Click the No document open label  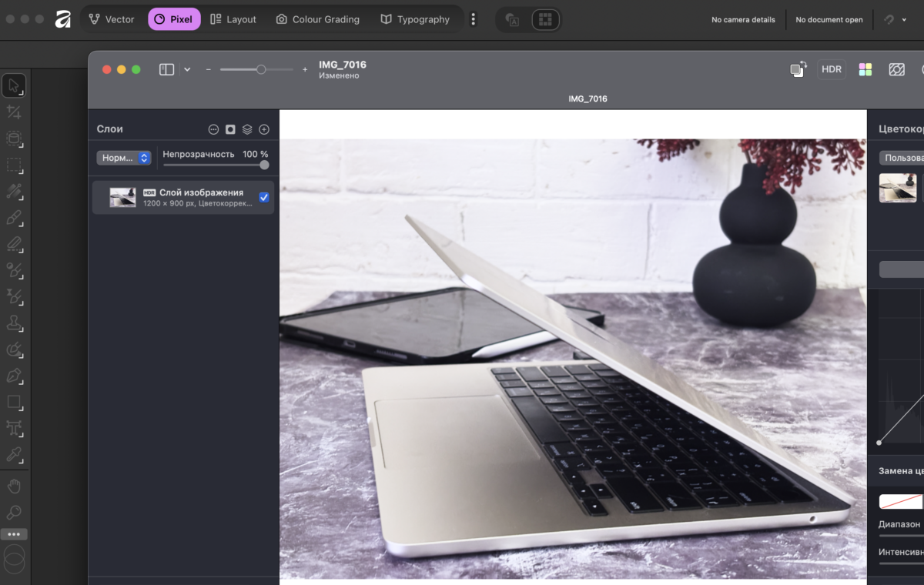click(x=829, y=20)
